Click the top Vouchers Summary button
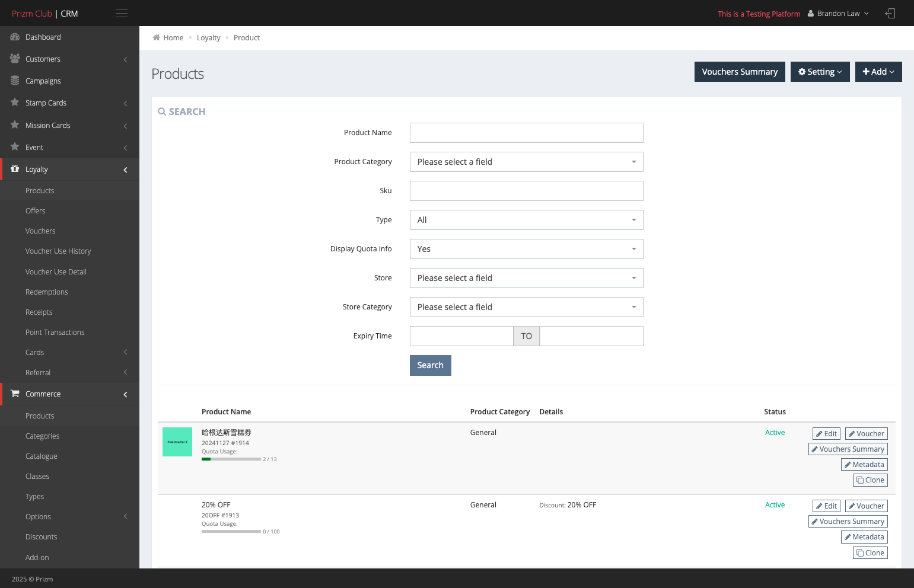This screenshot has width=914, height=588. pyautogui.click(x=740, y=72)
